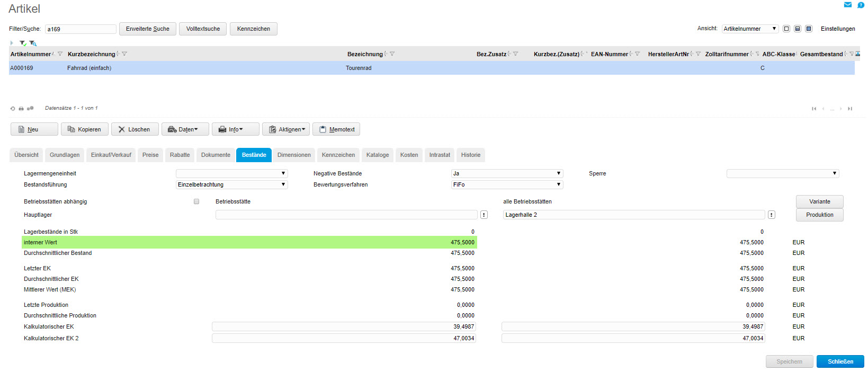This screenshot has height=371, width=868.
Task: Expand the Ansicht Artikelnummer dropdown
Action: [750, 29]
